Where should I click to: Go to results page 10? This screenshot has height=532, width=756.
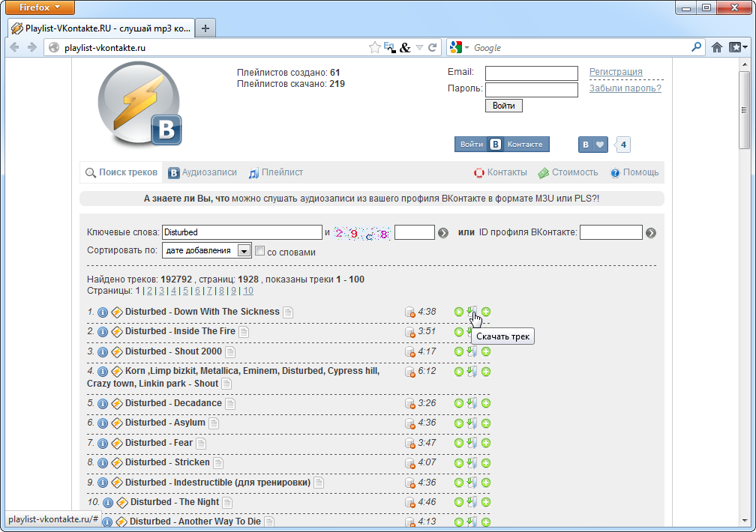coord(247,291)
